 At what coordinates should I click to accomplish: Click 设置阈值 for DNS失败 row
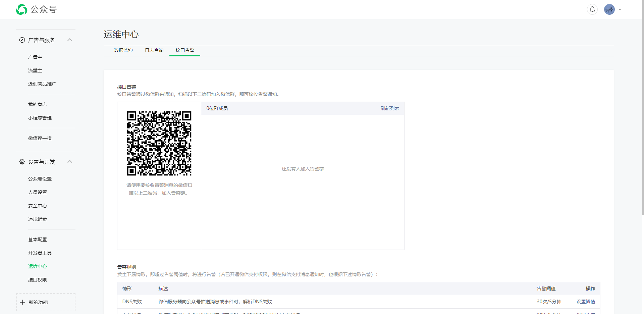coord(586,302)
